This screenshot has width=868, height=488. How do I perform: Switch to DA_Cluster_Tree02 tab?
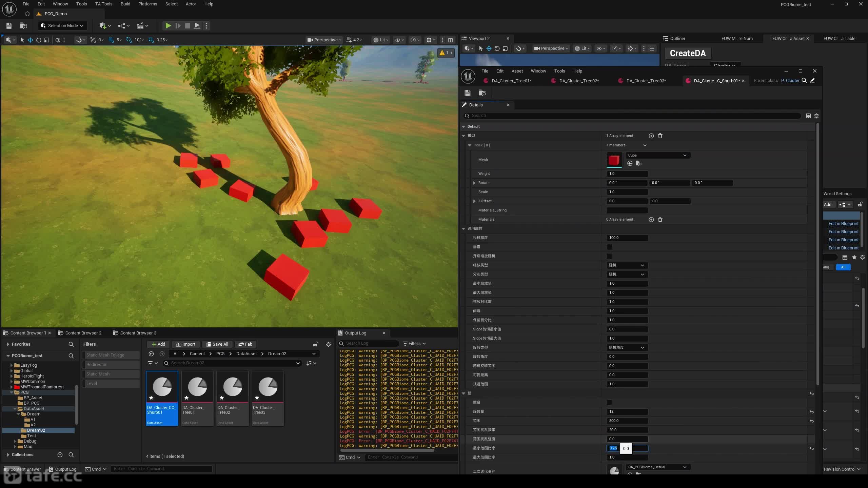click(x=579, y=81)
